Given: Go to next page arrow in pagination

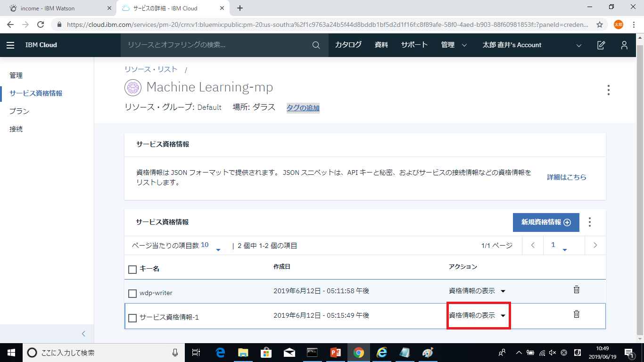Looking at the screenshot, I should [x=595, y=245].
